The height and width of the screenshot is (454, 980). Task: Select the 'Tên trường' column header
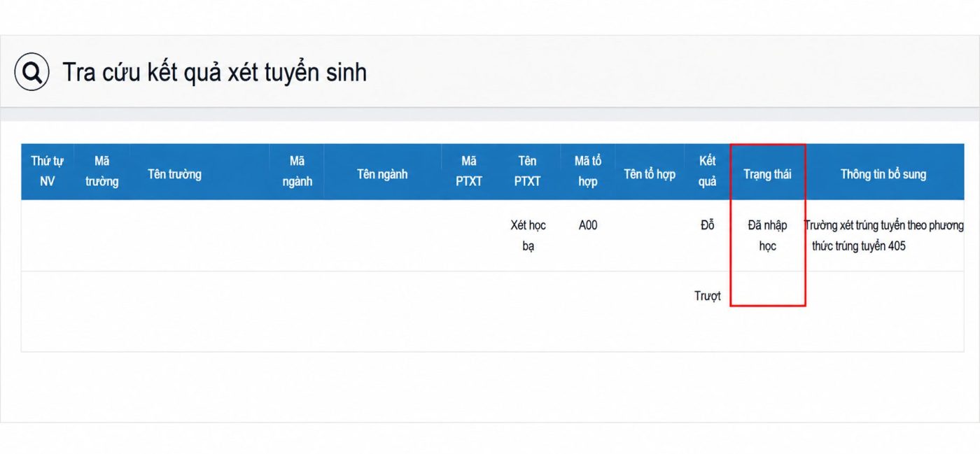click(174, 174)
